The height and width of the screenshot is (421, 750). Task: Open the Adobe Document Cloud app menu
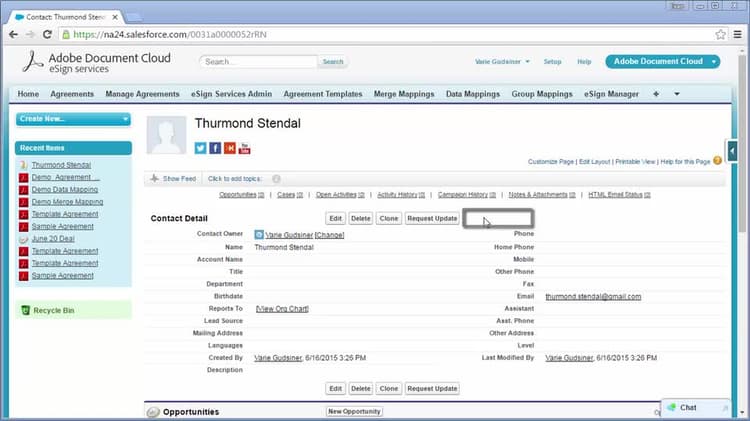pyautogui.click(x=662, y=61)
